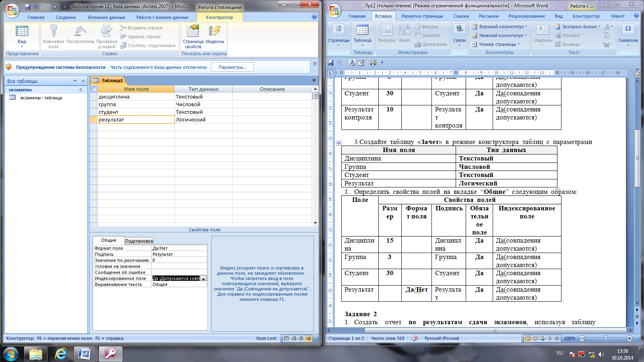Click Русский (Россия) language in Word status bar
The height and width of the screenshot is (362, 644).
coord(442,338)
